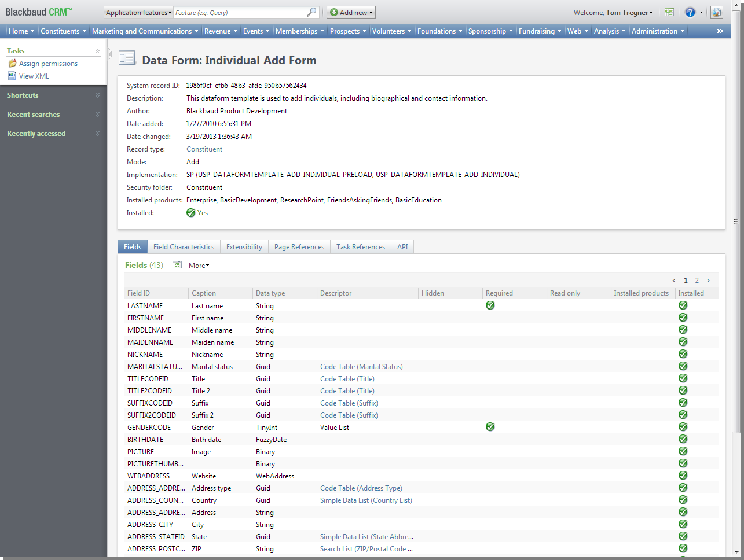This screenshot has height=560, width=744.
Task: Click the MIDDLENAME field ID cell
Action: [149, 330]
